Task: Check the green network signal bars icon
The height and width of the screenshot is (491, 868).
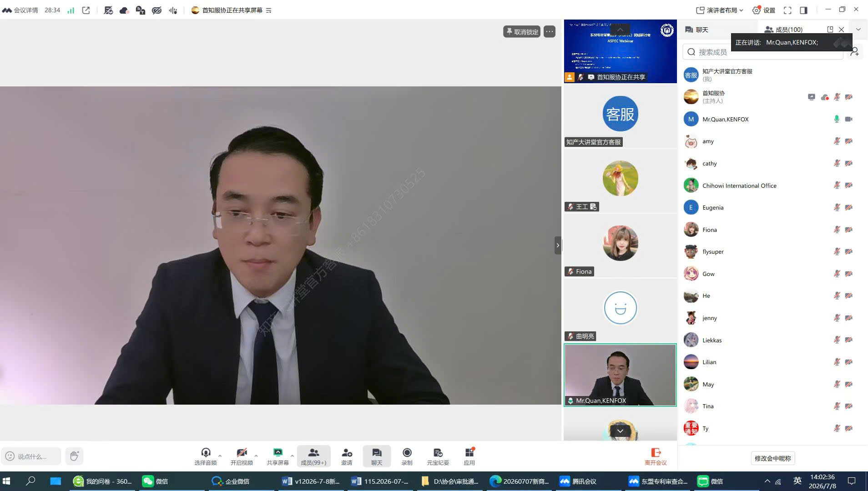Action: (x=71, y=10)
